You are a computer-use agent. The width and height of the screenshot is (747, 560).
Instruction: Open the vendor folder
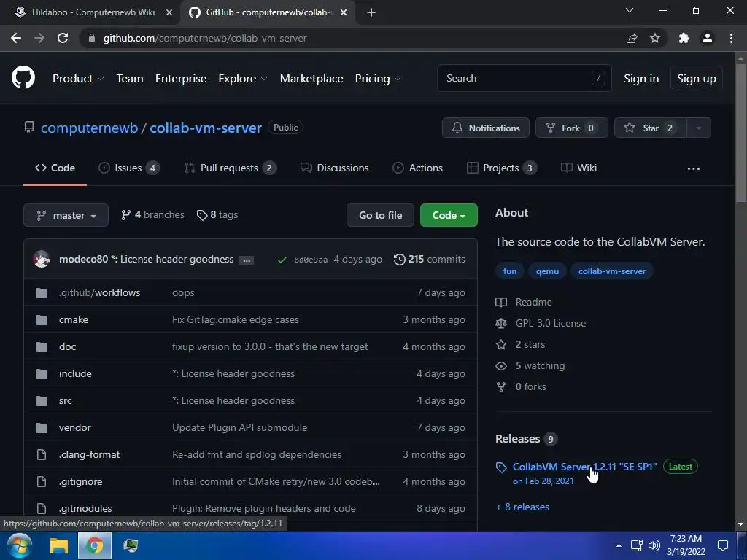[x=75, y=427]
